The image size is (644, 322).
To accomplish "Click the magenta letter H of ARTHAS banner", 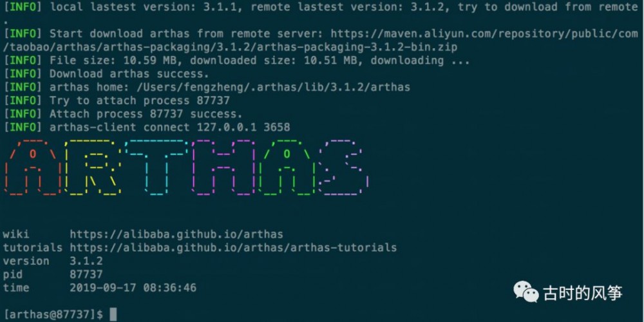I will pyautogui.click(x=225, y=167).
